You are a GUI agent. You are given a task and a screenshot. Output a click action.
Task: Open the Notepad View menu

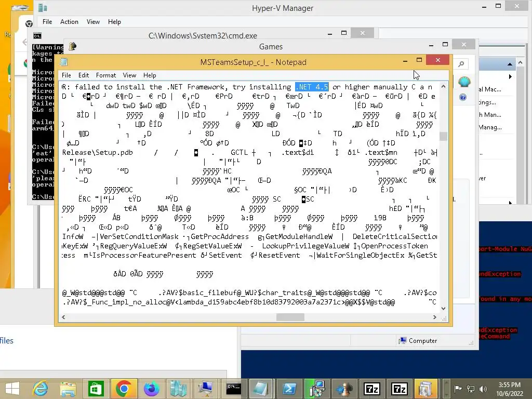(129, 75)
